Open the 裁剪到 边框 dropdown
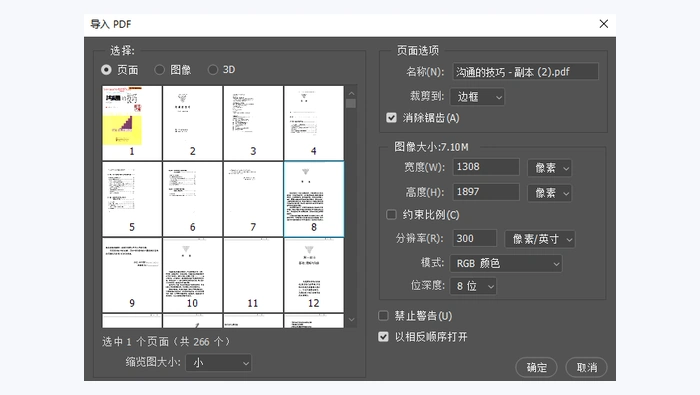Screen dimensions: 700x395 [477, 96]
